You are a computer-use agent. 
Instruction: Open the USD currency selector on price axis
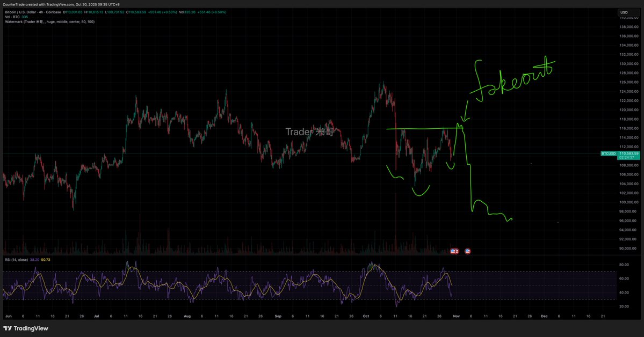pyautogui.click(x=624, y=12)
